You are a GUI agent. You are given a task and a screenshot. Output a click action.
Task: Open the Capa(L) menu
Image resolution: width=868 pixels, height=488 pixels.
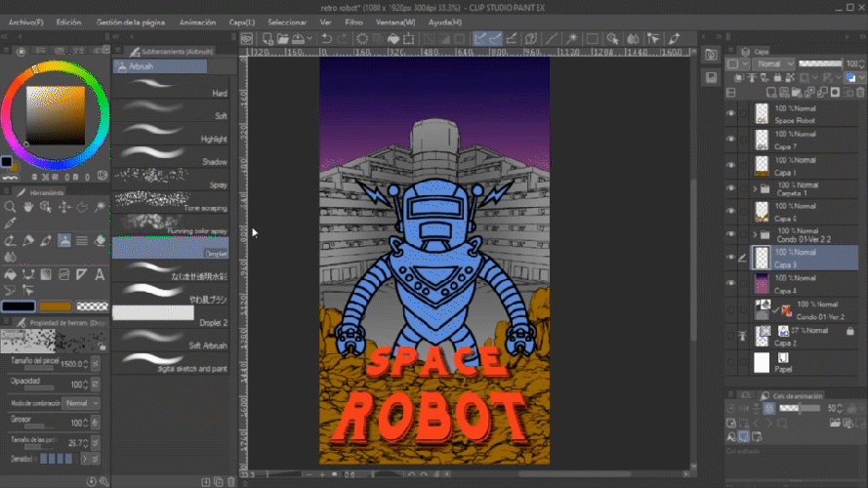(242, 22)
